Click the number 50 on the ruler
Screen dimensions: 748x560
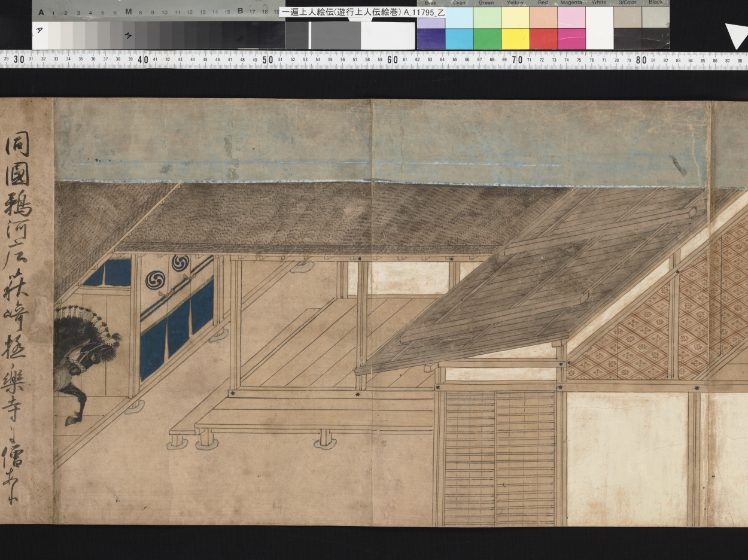(x=268, y=59)
